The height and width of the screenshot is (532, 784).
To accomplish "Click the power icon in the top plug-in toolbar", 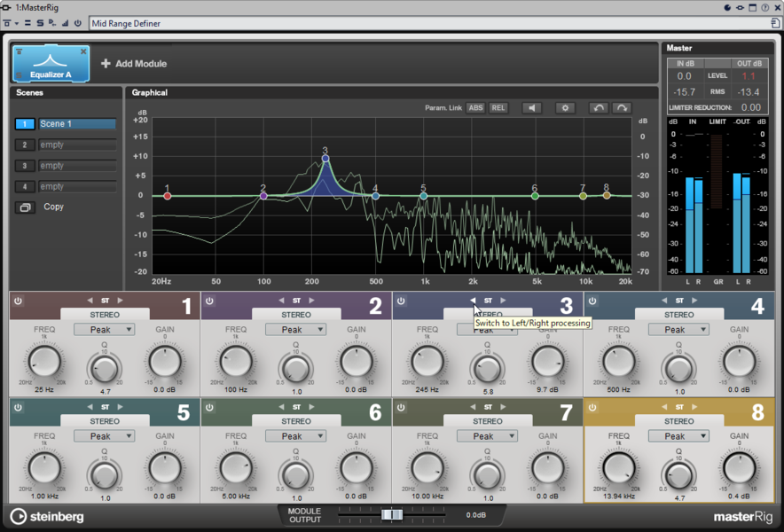I will click(x=77, y=23).
